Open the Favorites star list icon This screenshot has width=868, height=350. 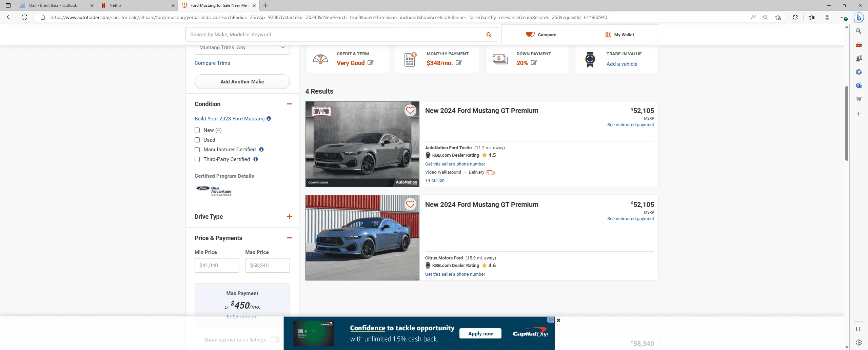click(812, 17)
